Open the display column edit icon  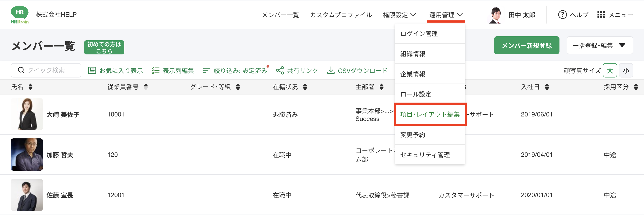click(155, 71)
